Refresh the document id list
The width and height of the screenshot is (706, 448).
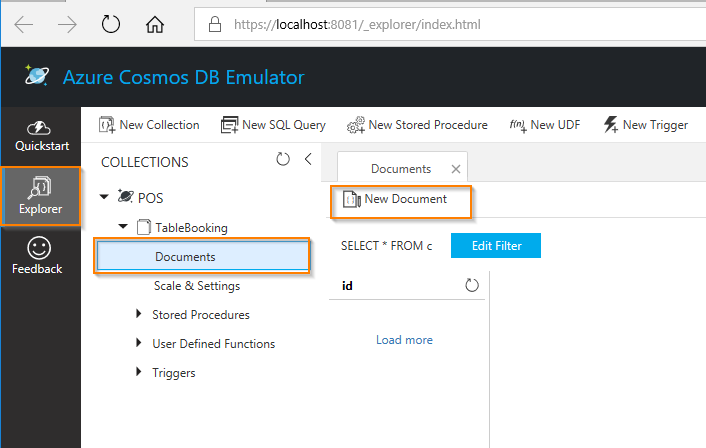(472, 286)
